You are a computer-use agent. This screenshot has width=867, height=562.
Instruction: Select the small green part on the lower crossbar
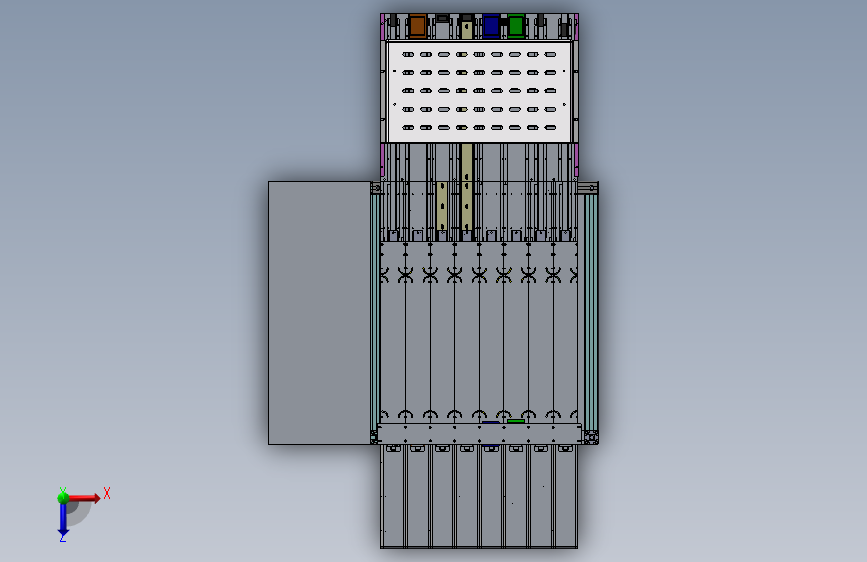(516, 421)
